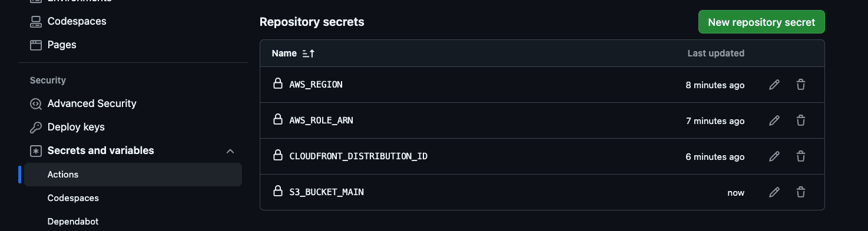
Task: Delete the CLOUDFRONT_DISTRIBUTION_ID secret trash icon
Action: tap(801, 156)
